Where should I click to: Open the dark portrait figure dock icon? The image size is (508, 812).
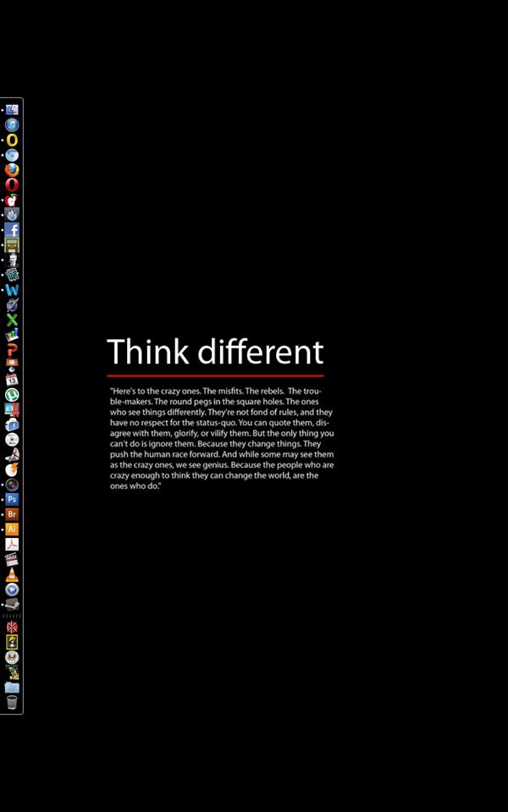[x=12, y=260]
